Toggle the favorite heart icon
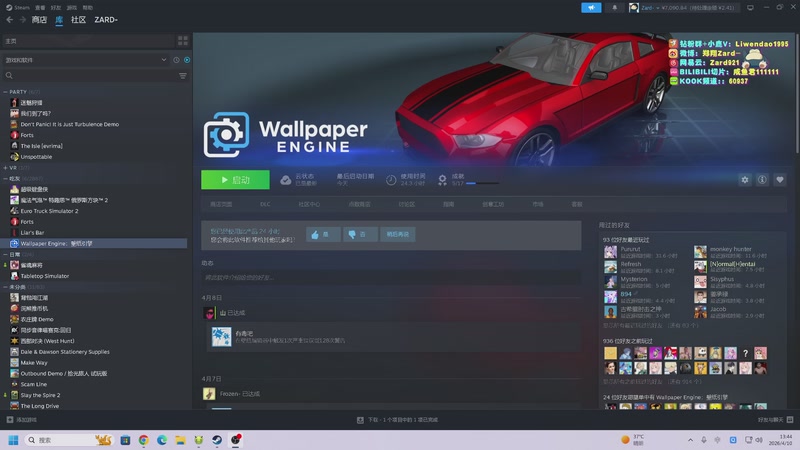Image resolution: width=800 pixels, height=450 pixels. (780, 180)
